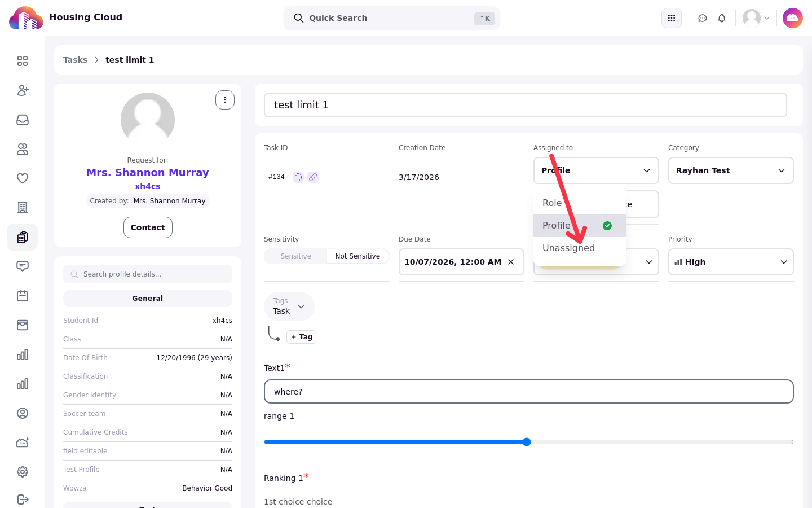Click the logout icon in sidebar
Viewport: 812px width, 508px height.
coord(23,499)
